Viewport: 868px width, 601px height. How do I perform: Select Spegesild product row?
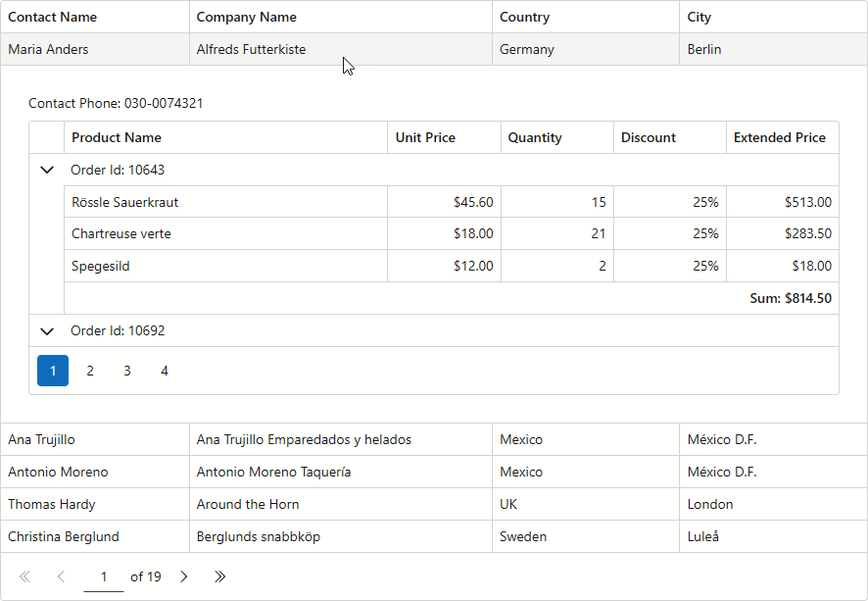tap(452, 266)
